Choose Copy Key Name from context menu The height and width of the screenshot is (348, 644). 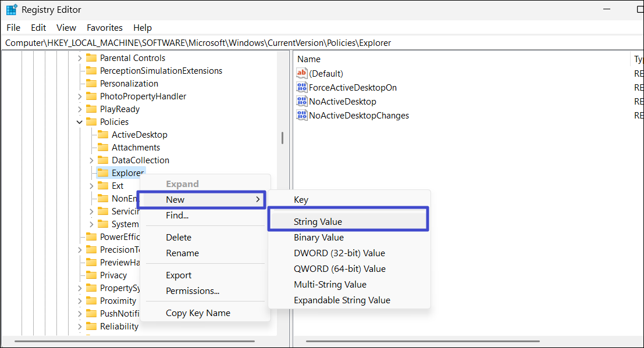point(198,313)
